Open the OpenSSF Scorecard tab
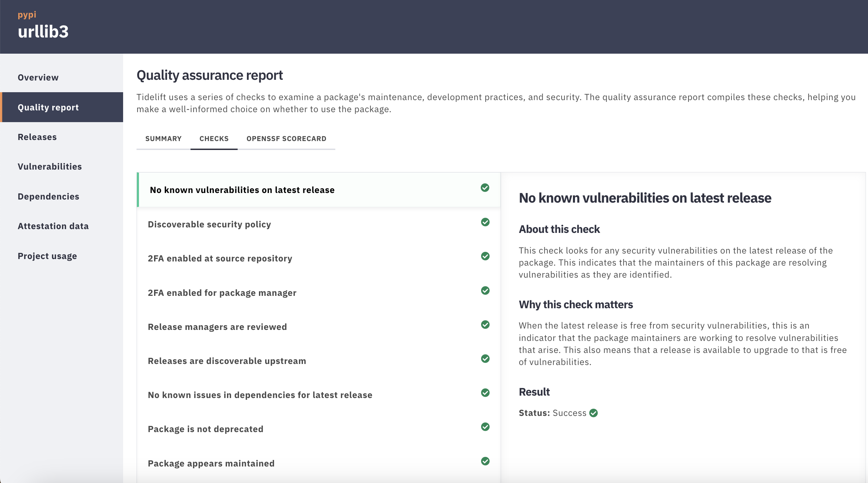The height and width of the screenshot is (483, 868). pos(286,139)
